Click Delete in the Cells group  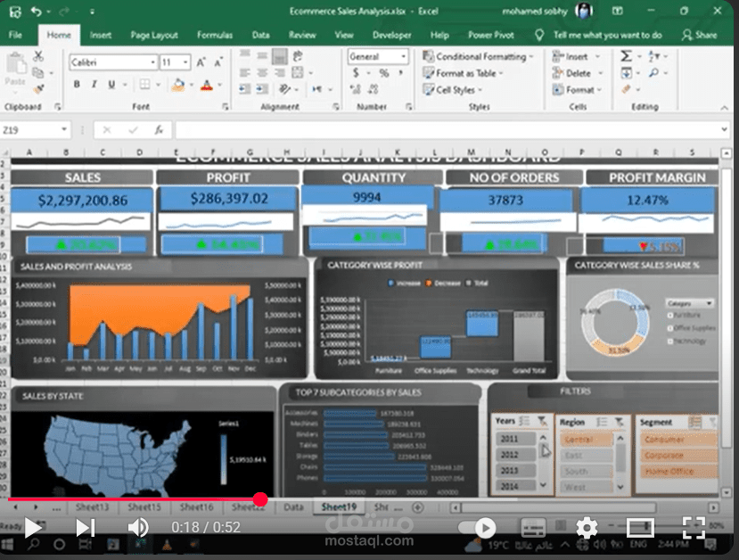click(578, 73)
